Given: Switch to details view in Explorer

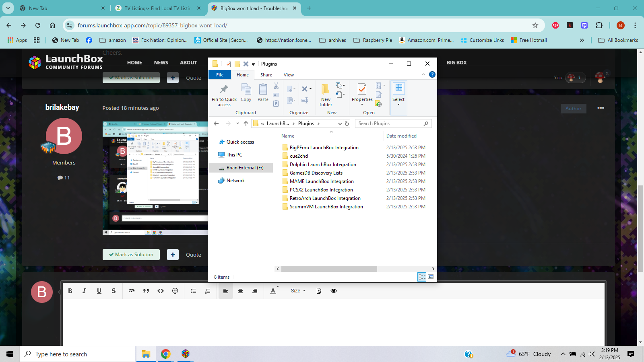Looking at the screenshot, I should (422, 277).
